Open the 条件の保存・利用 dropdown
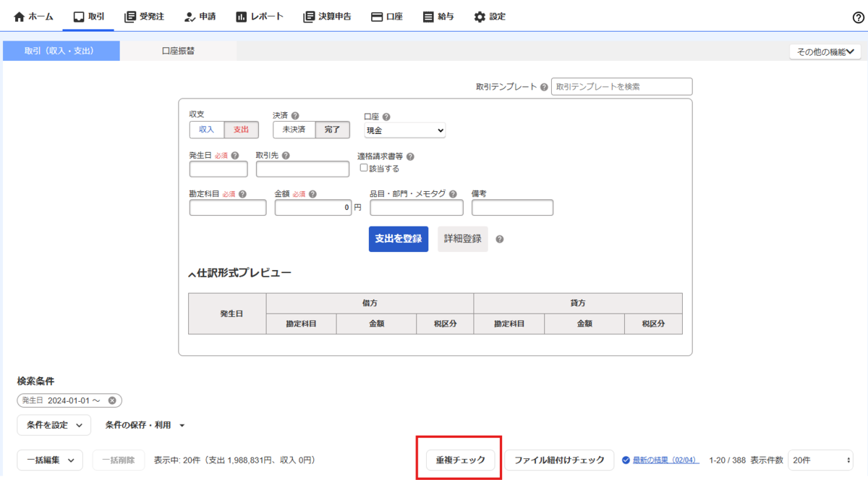This screenshot has height=480, width=868. coord(145,425)
